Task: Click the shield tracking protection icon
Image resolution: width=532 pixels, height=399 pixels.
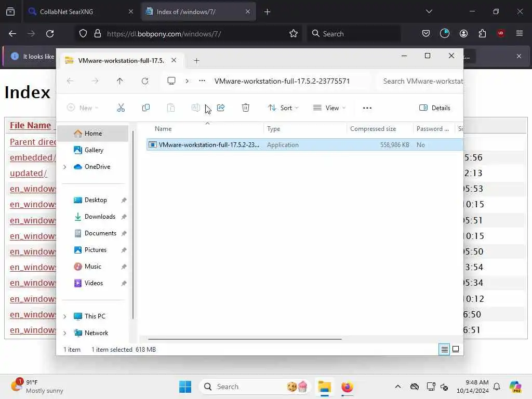Action: (83, 33)
